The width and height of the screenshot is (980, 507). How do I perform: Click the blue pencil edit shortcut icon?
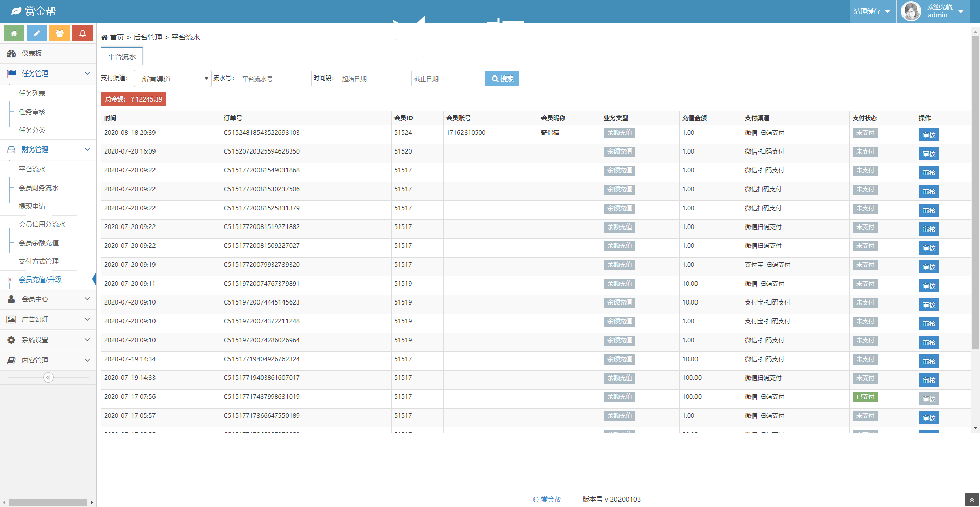[37, 33]
